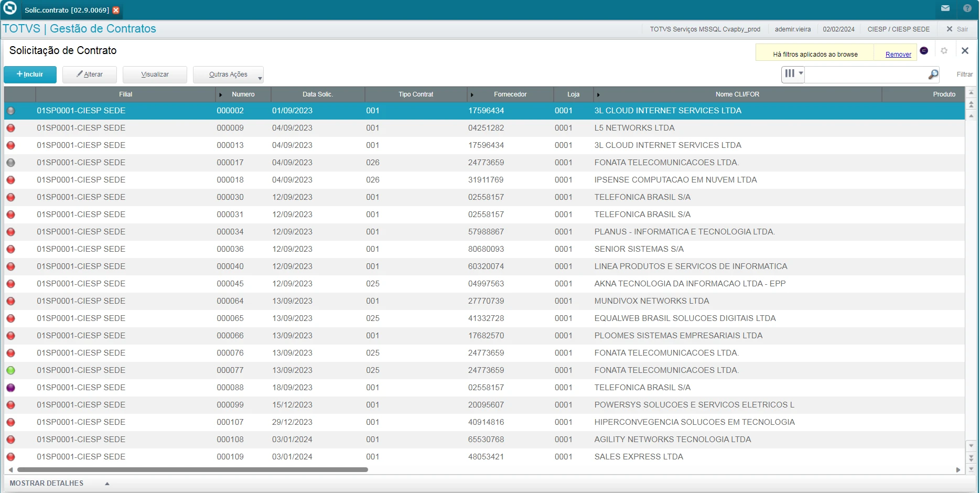The image size is (980, 493).
Task: Click the help question mark icon
Action: (x=967, y=8)
